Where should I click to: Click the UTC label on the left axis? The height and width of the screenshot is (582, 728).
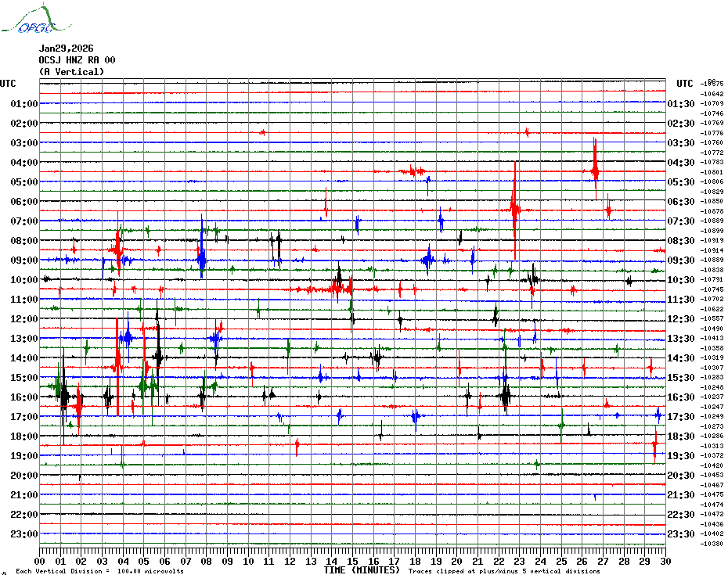(8, 84)
